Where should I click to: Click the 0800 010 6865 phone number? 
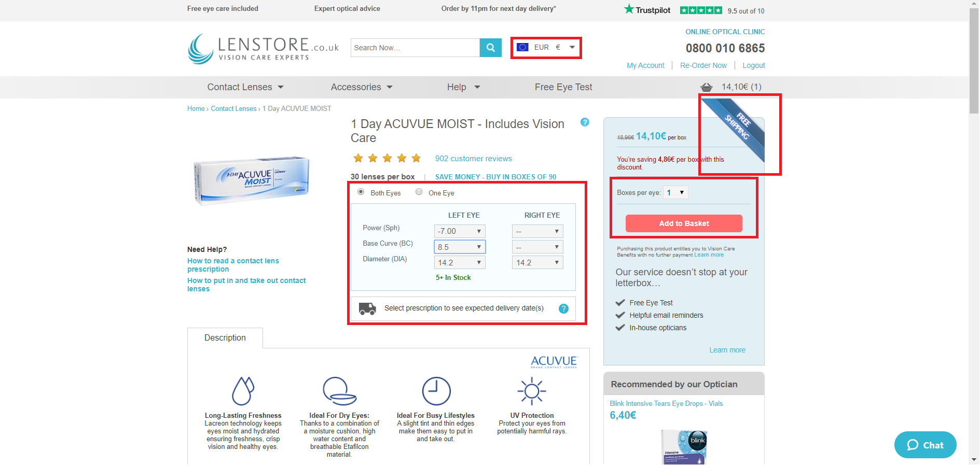point(725,48)
